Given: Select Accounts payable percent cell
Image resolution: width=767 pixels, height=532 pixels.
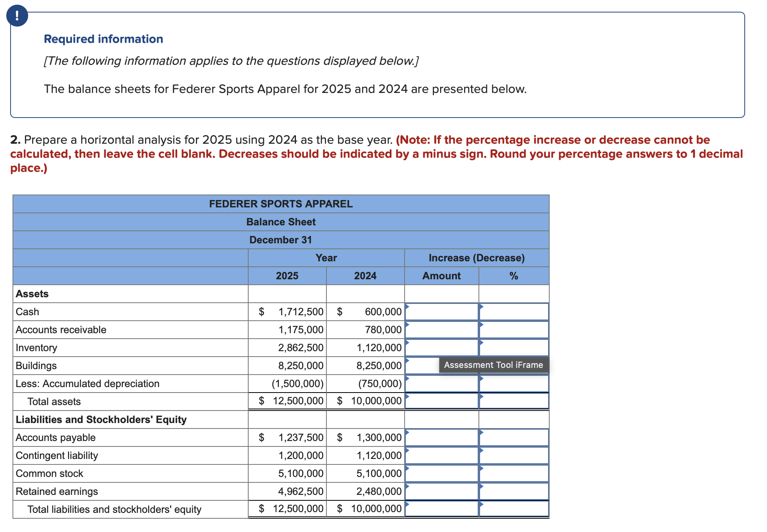Looking at the screenshot, I should (x=514, y=437).
